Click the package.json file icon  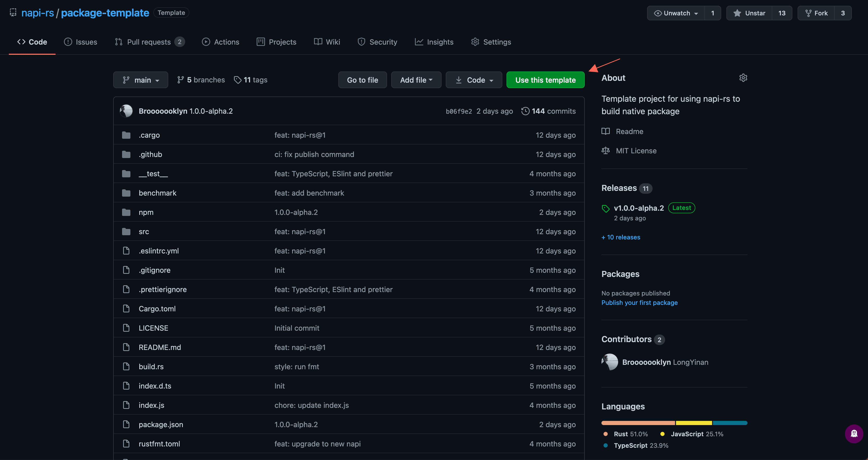coord(126,425)
